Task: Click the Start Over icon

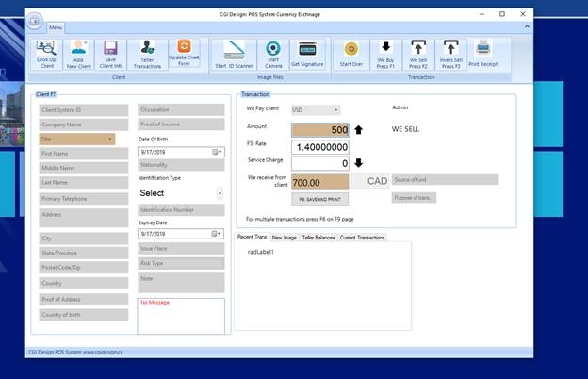Action: pyautogui.click(x=351, y=54)
